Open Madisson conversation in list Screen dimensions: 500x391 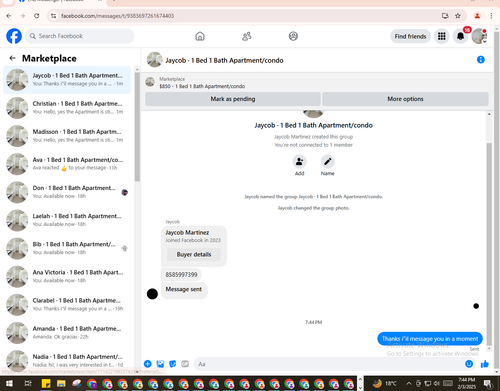67,136
